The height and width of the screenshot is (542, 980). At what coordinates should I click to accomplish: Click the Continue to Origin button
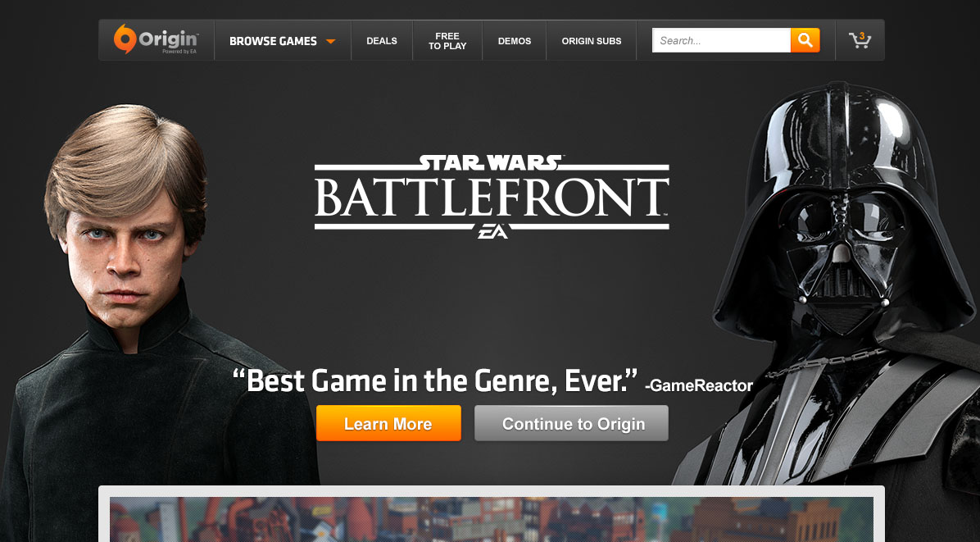point(571,423)
